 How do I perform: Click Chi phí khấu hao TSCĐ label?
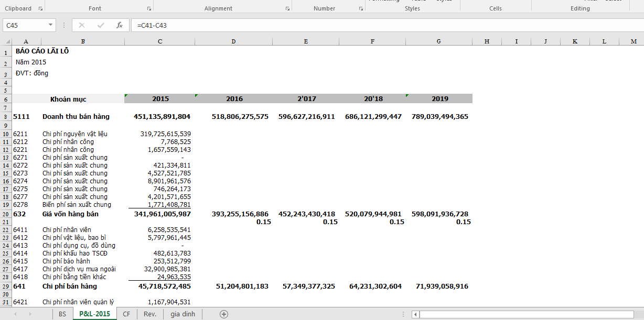(75, 253)
